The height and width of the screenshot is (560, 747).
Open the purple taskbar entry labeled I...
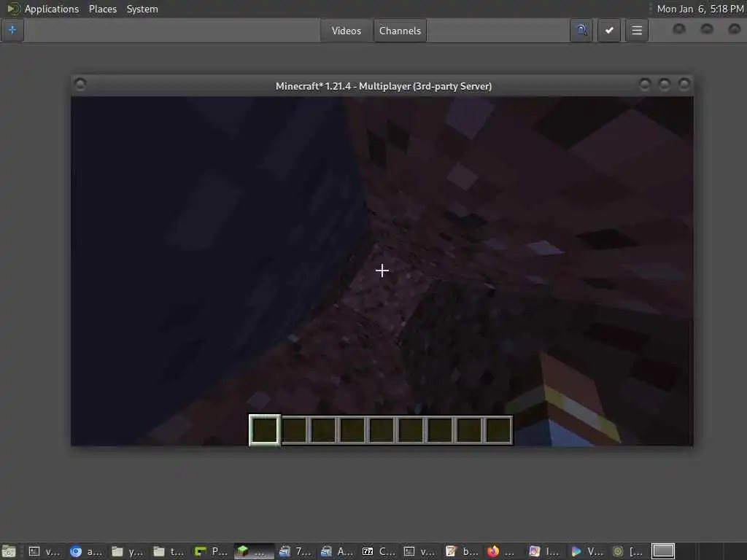[544, 551]
